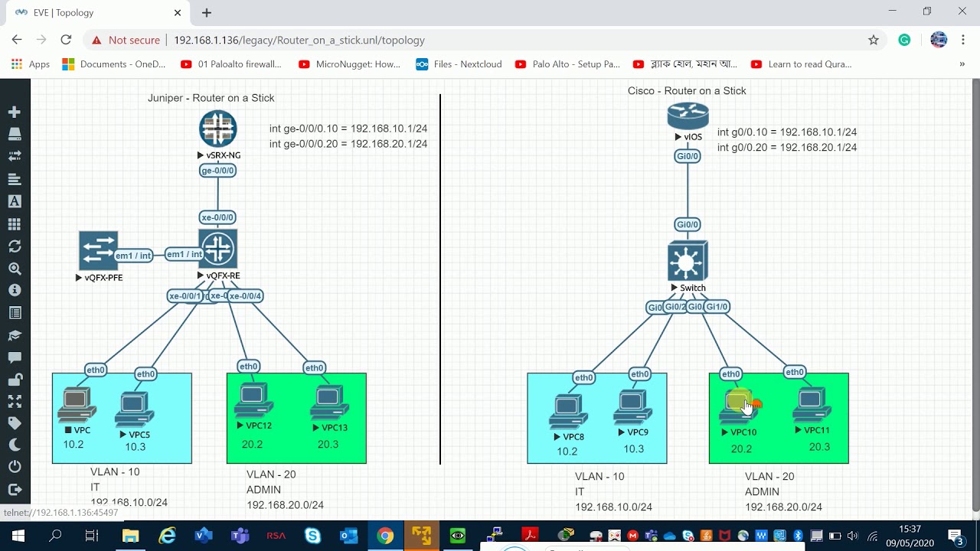
Task: Open '01 Paloalto firewall...' bookmark
Action: pyautogui.click(x=231, y=64)
